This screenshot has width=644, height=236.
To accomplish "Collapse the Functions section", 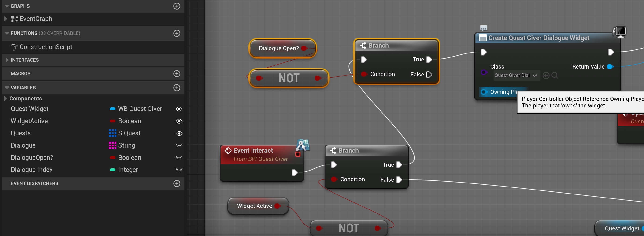I will 7,33.
